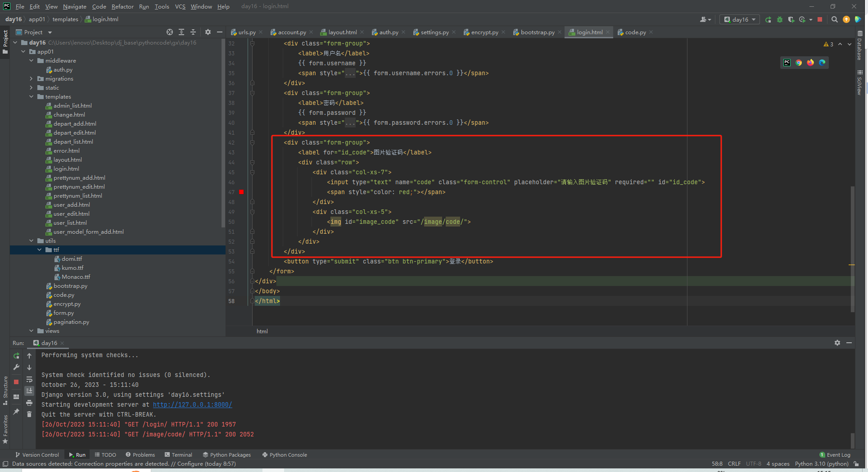Open page preview in Chrome browser icon
This screenshot has height=472, width=868.
[x=799, y=63]
